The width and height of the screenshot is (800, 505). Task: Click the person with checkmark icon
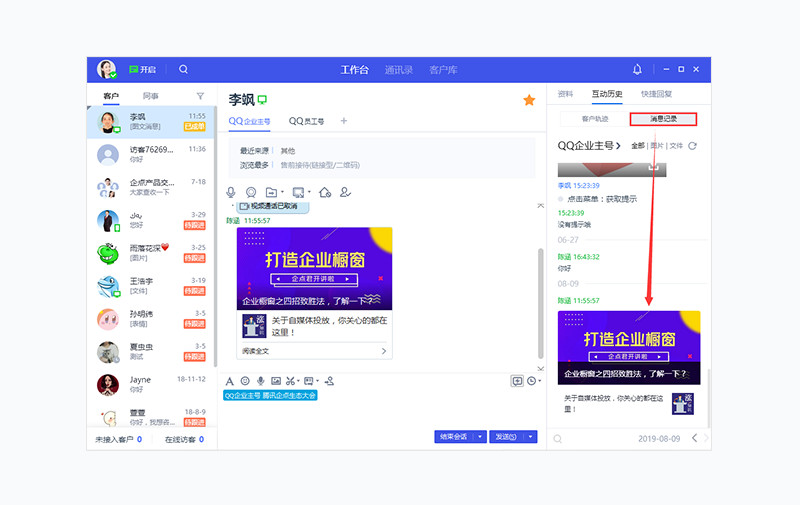coord(345,192)
